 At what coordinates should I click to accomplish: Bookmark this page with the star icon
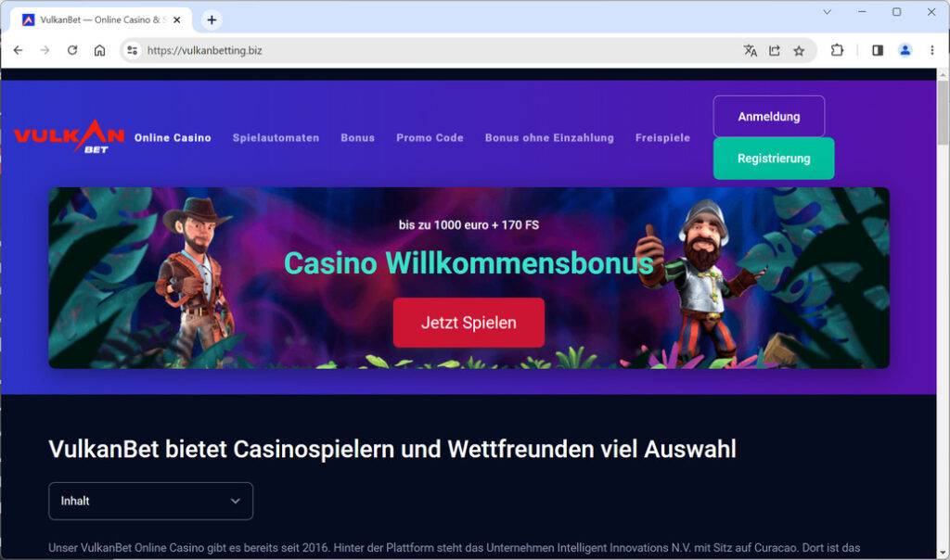(799, 50)
